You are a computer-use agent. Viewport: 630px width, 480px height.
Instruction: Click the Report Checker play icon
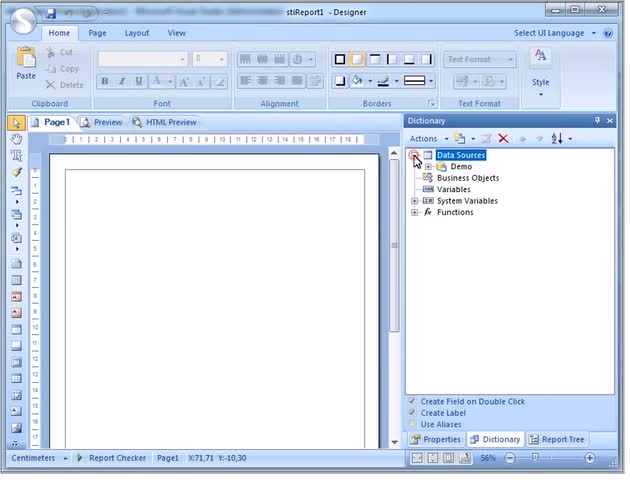[x=80, y=458]
